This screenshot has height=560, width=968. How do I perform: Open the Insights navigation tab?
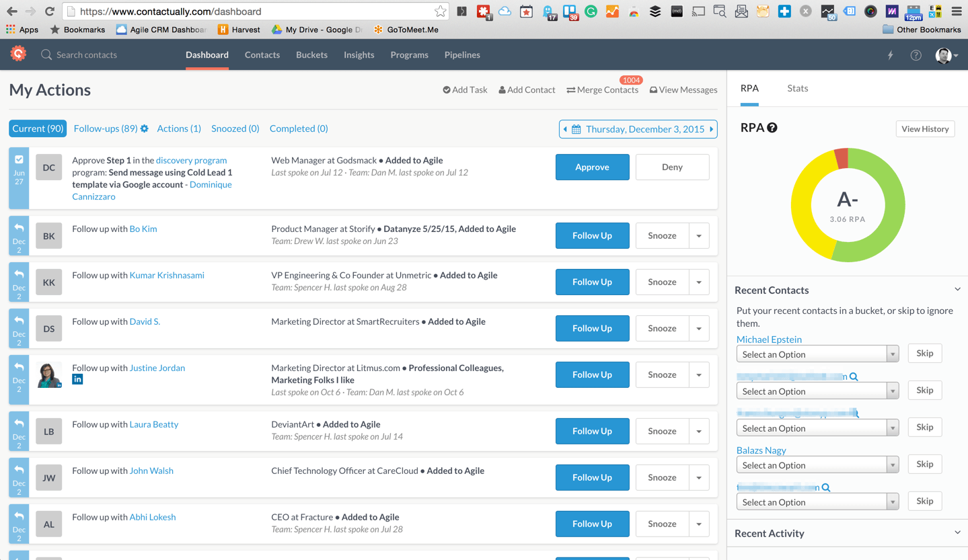point(359,55)
